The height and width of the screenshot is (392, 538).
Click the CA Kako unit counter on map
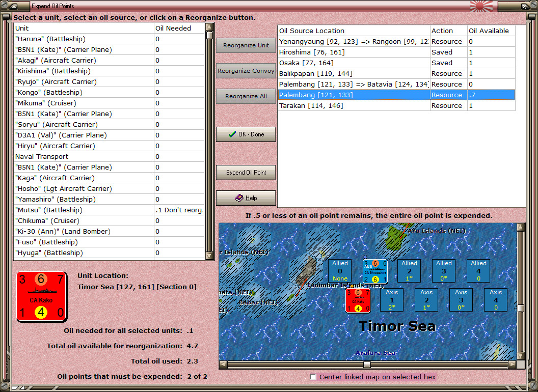coord(358,300)
